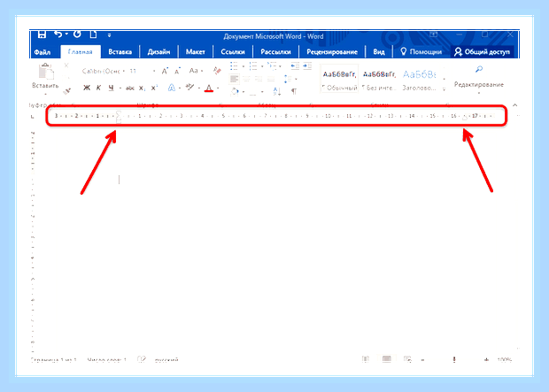Open text effects outlined A button
The height and width of the screenshot is (392, 549).
[x=171, y=88]
